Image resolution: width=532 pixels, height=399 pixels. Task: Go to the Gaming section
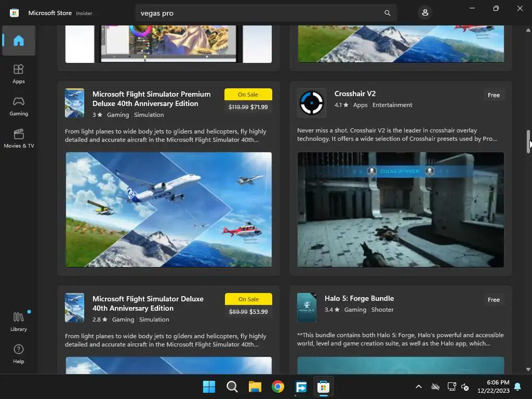click(x=19, y=106)
